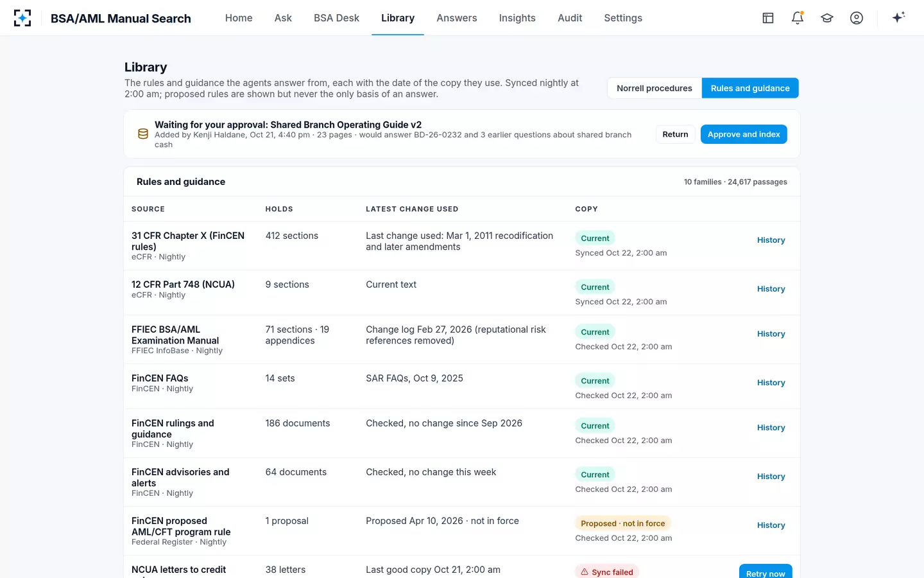
Task: Open the notifications bell
Action: tap(798, 18)
